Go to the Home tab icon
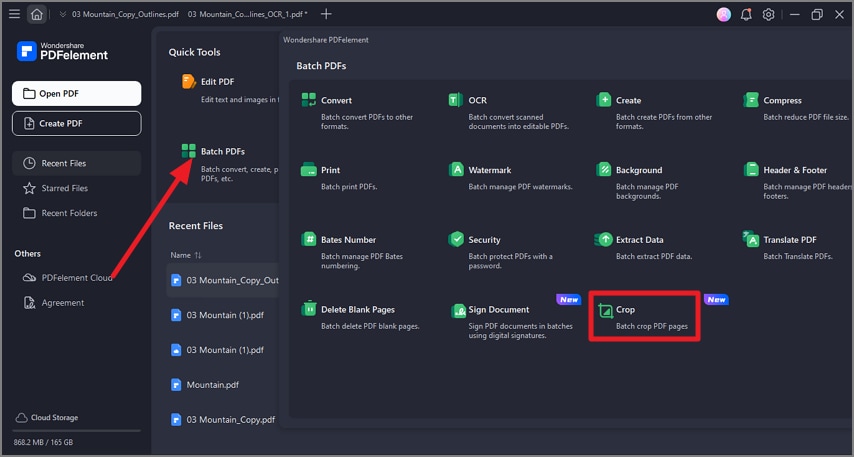Image resolution: width=854 pixels, height=457 pixels. (x=36, y=14)
